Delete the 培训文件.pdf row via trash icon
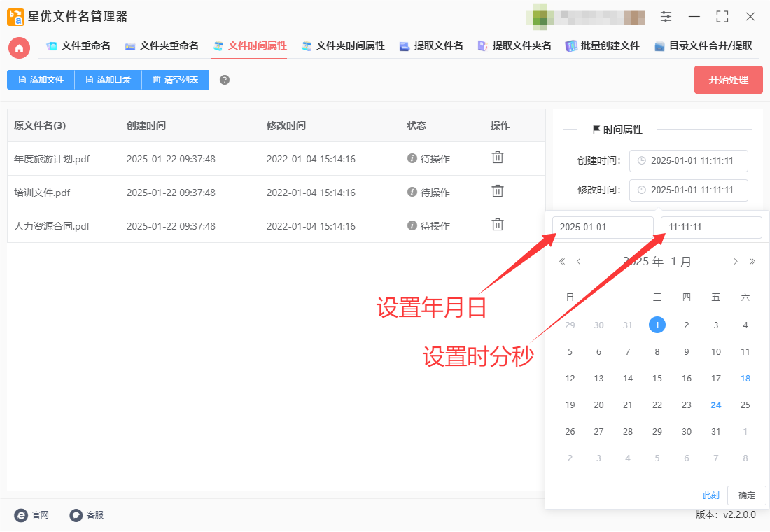 coord(498,191)
